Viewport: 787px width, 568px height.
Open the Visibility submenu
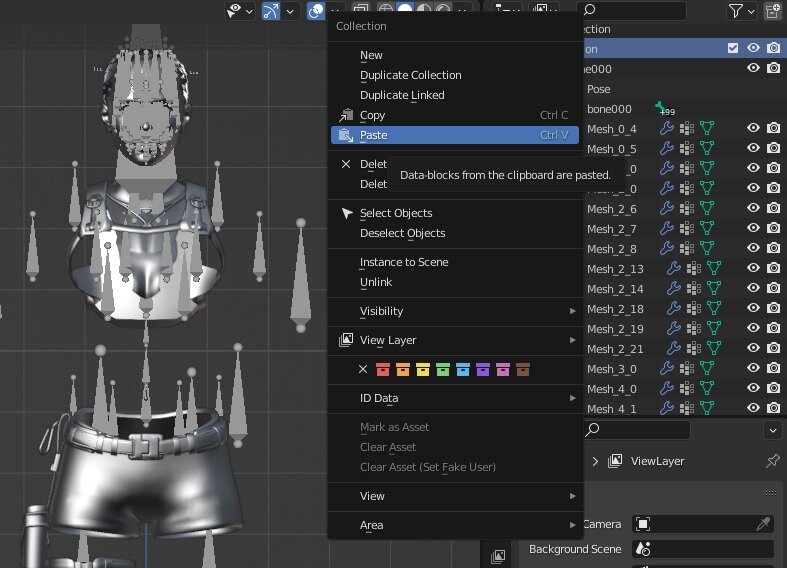pyautogui.click(x=381, y=311)
